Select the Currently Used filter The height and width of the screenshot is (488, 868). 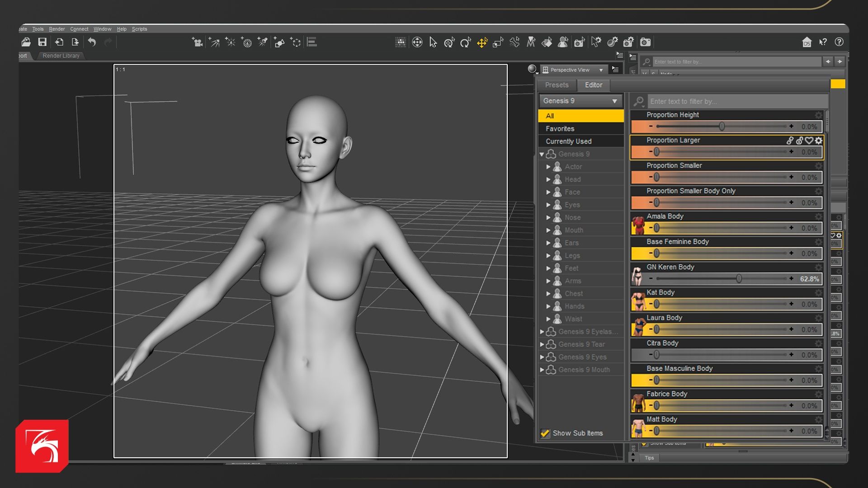coord(568,141)
